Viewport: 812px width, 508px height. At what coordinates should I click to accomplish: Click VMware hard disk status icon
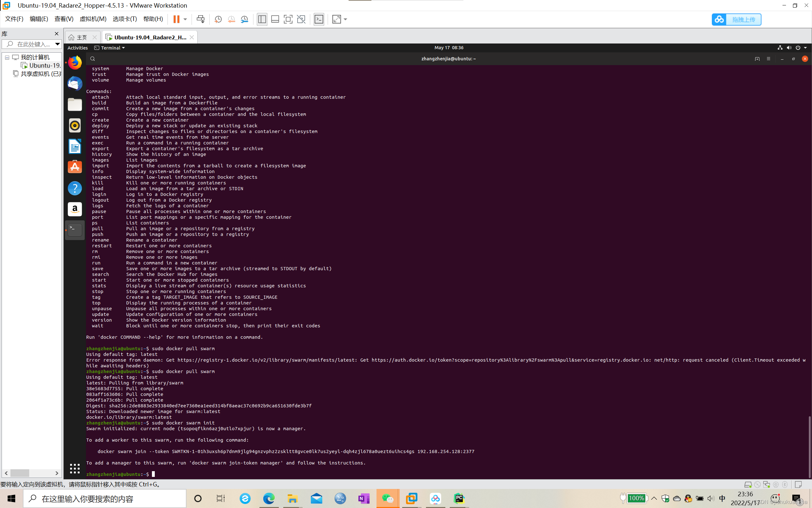pos(748,485)
